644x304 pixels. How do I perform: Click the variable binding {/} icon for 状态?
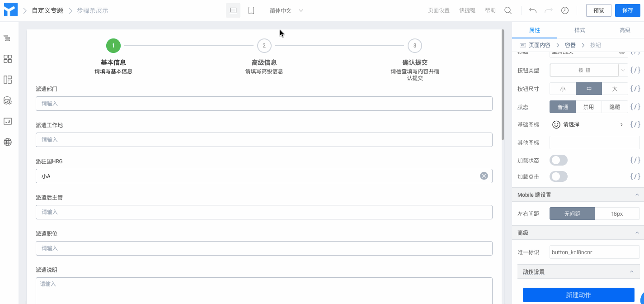pyautogui.click(x=635, y=107)
